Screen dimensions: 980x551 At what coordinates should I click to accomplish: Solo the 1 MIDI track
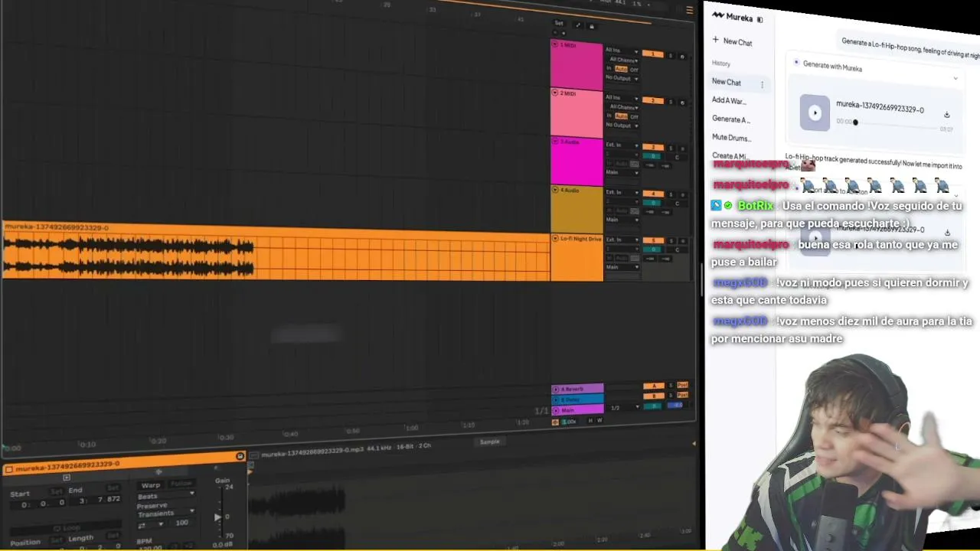click(671, 55)
